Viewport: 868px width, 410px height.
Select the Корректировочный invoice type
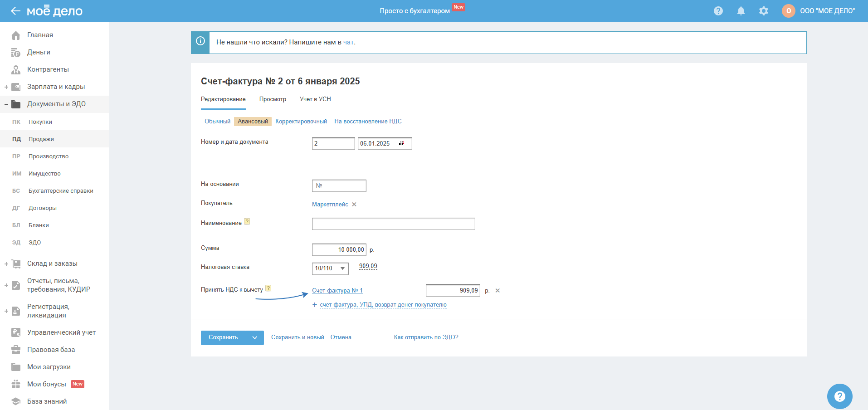(301, 122)
